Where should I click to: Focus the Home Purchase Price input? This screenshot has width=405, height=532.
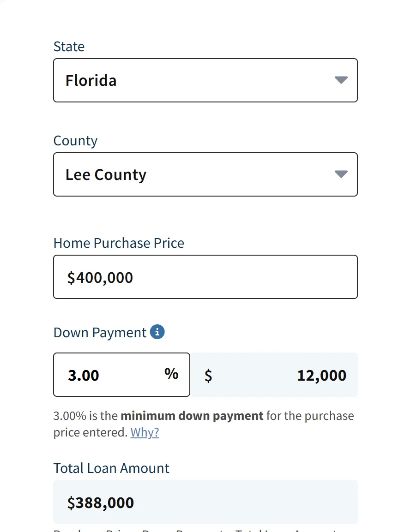pos(206,277)
